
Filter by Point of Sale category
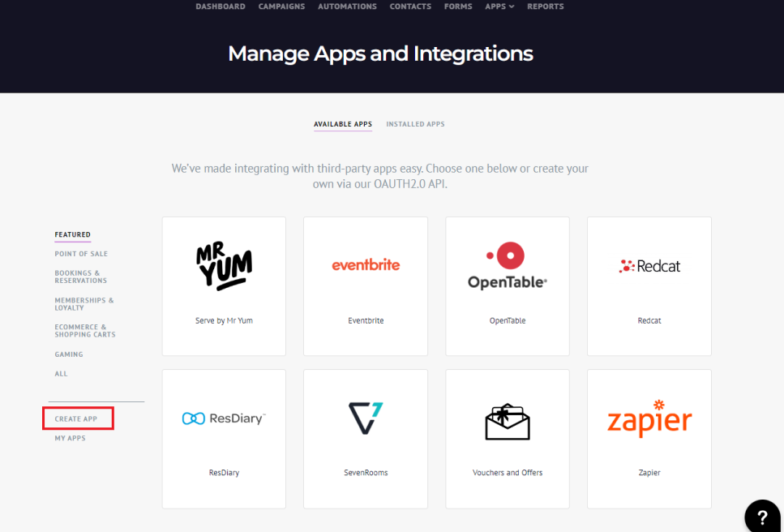(81, 254)
